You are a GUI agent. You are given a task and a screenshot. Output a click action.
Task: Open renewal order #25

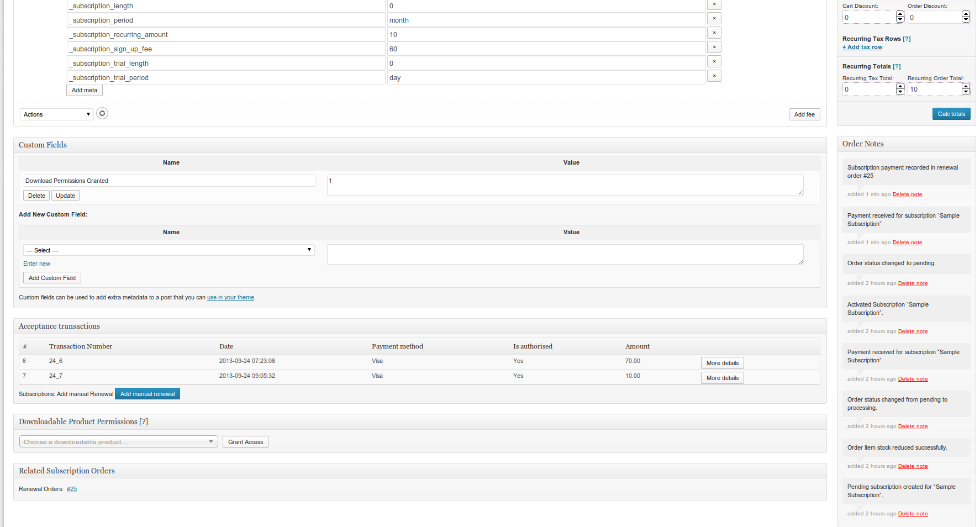72,489
